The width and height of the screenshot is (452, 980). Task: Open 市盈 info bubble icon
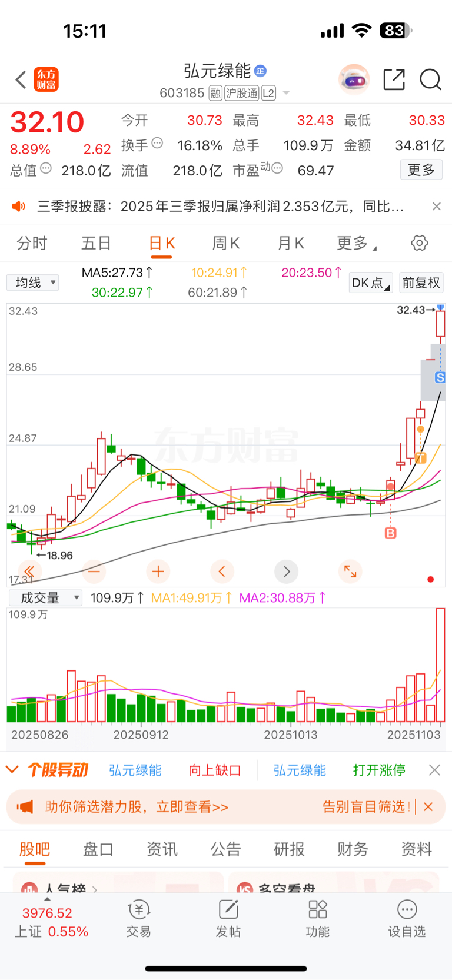coord(277,169)
